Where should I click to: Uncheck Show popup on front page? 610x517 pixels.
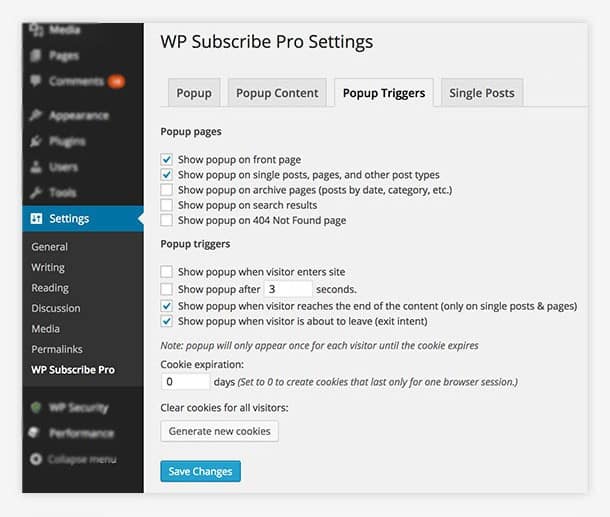point(167,159)
